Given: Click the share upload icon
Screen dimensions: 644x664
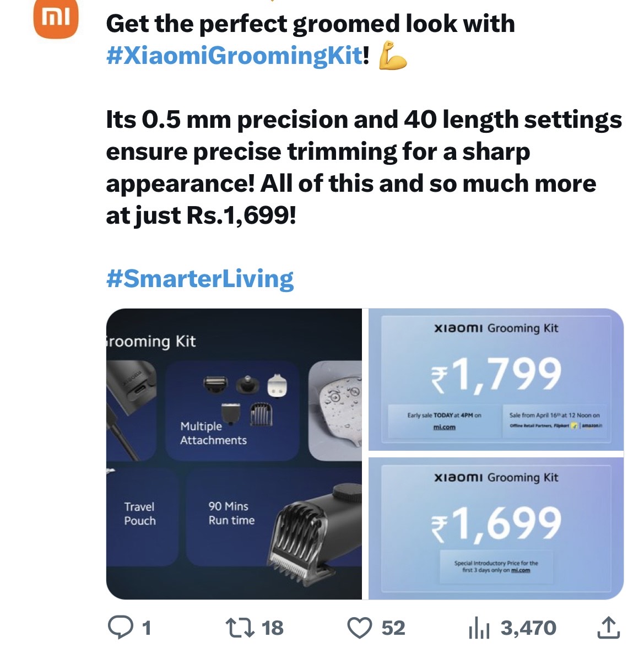Looking at the screenshot, I should [608, 628].
